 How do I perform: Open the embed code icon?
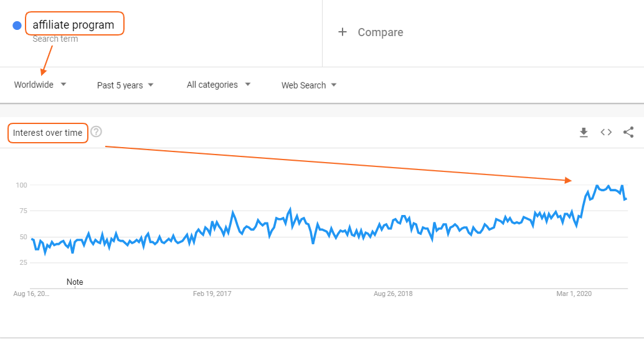(606, 132)
